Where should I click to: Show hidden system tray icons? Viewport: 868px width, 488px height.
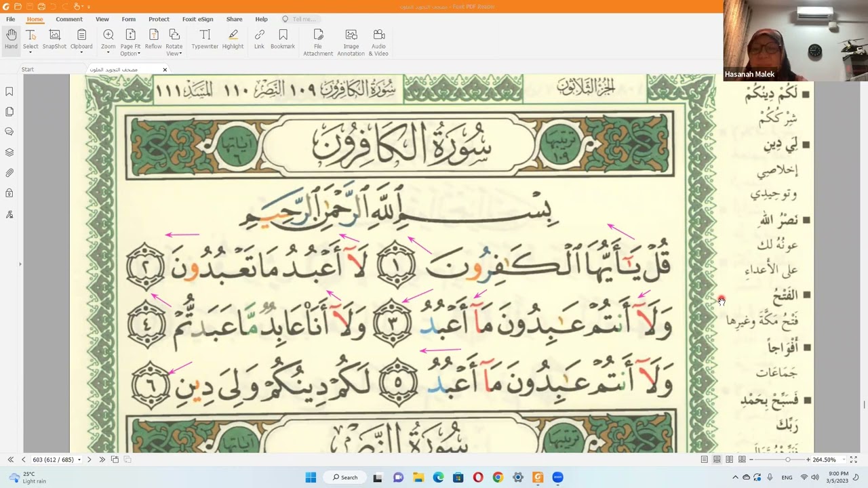[735, 477]
